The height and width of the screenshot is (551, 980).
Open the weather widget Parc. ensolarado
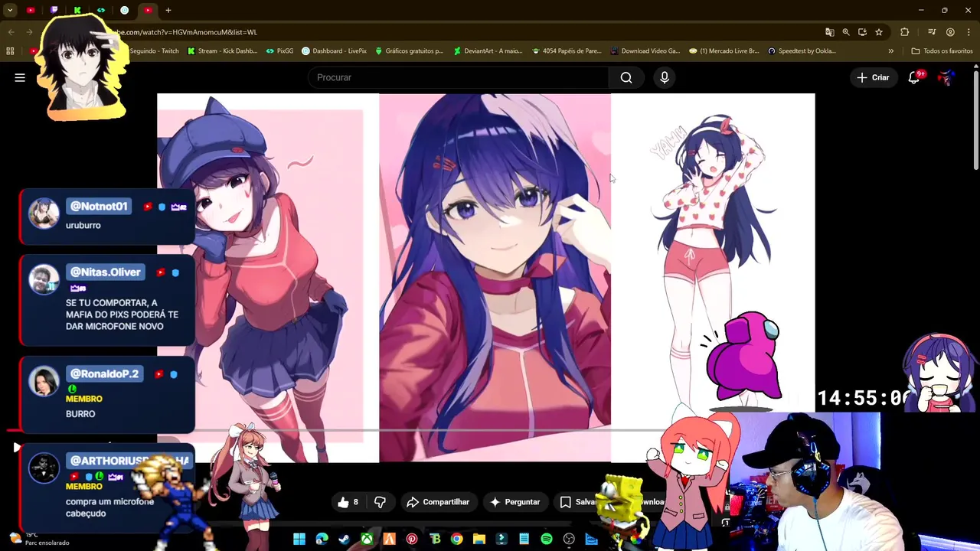38,539
